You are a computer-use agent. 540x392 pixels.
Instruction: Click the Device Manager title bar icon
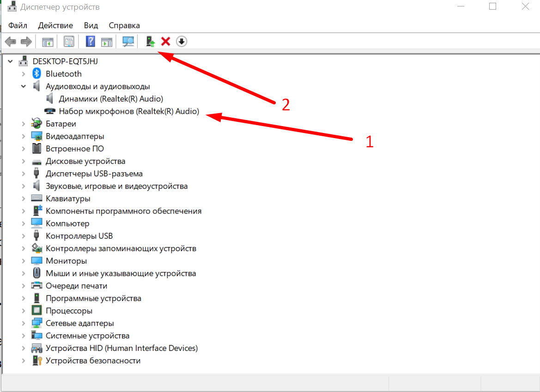pos(12,6)
